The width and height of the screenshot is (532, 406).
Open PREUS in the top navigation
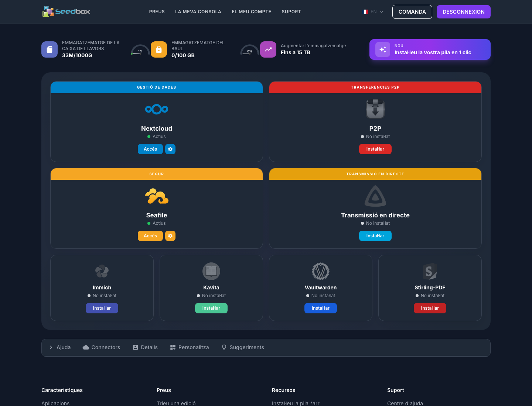coord(157,12)
